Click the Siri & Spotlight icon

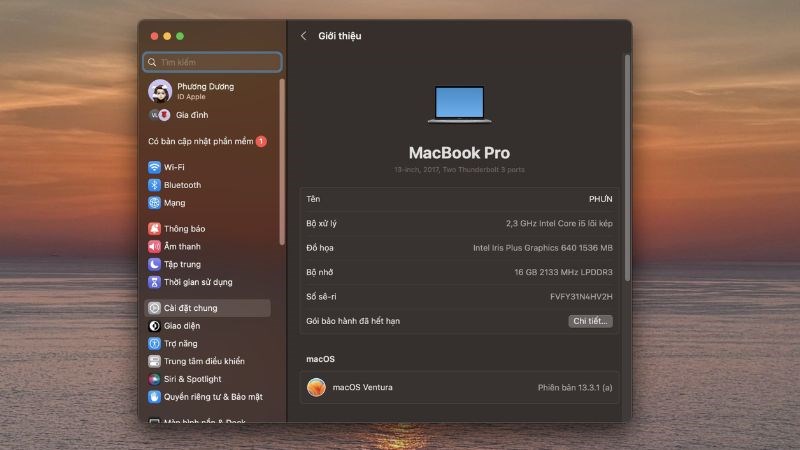[x=154, y=379]
